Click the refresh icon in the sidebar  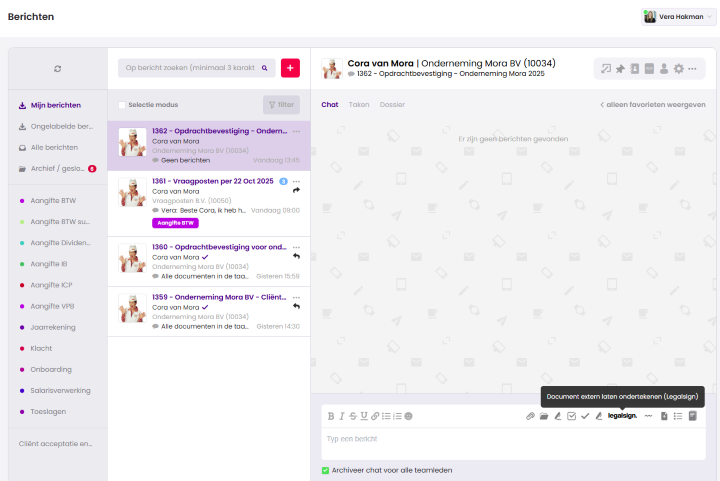pos(58,68)
